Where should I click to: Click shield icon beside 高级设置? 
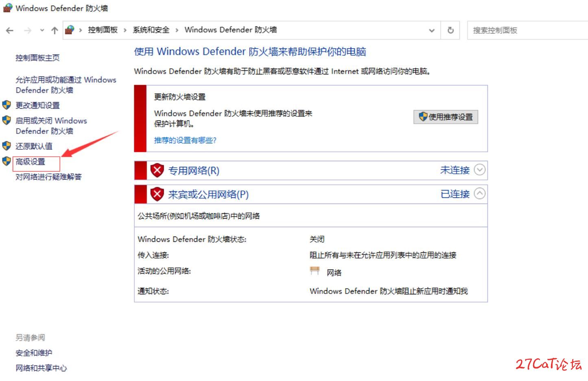(x=7, y=161)
